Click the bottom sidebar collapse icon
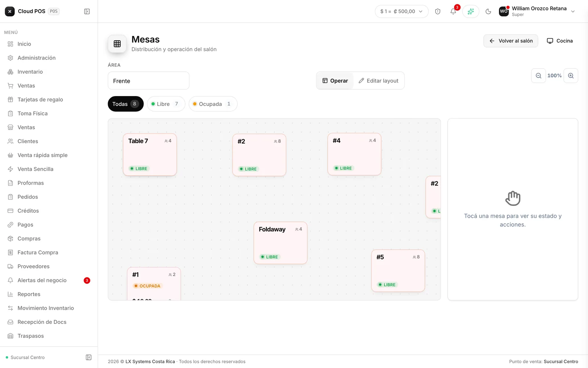Screen dimensions: 588x368 (89, 357)
